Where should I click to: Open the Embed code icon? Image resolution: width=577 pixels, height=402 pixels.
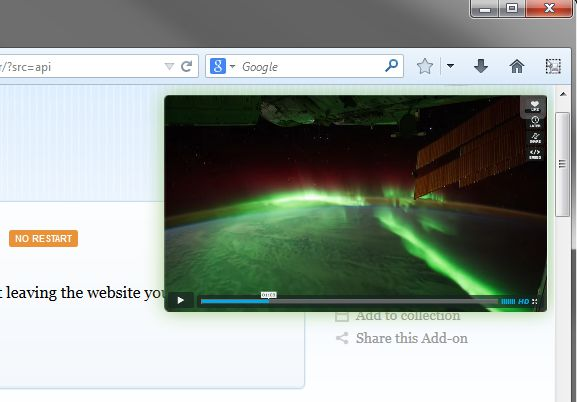535,154
